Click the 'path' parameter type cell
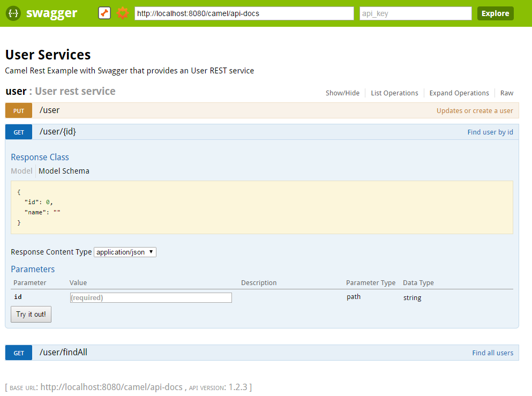 [x=354, y=297]
